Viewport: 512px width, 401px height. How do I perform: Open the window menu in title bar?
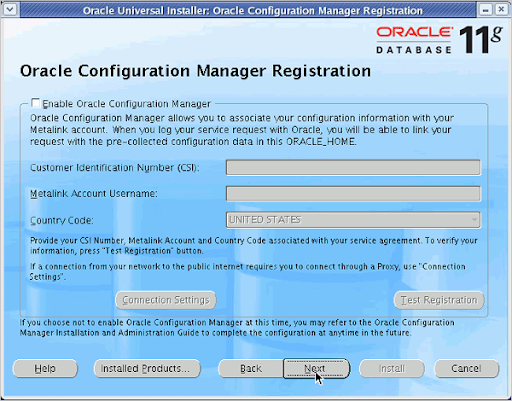click(10, 9)
